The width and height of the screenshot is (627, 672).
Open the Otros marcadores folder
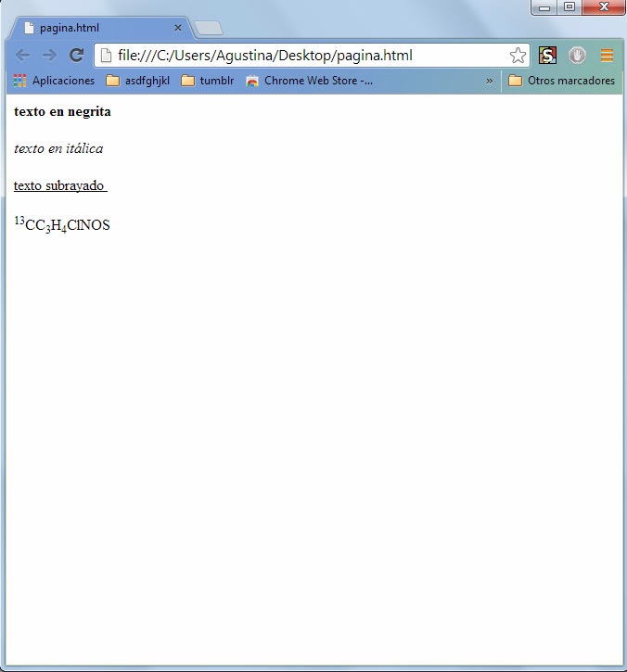click(561, 81)
